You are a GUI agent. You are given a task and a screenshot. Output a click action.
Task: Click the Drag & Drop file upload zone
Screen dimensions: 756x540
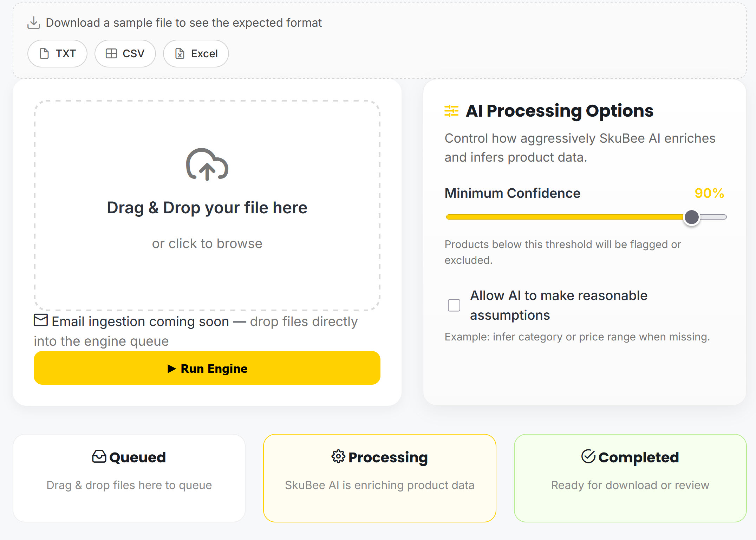point(207,274)
